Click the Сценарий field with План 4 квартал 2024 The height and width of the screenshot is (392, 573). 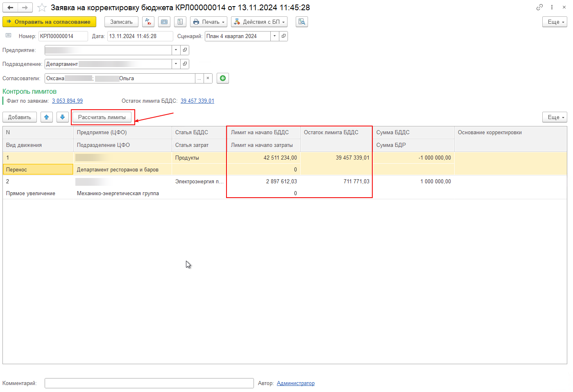[x=238, y=36]
